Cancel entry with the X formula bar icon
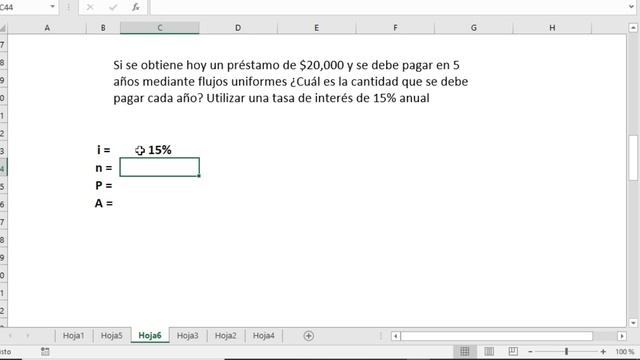 tap(90, 7)
